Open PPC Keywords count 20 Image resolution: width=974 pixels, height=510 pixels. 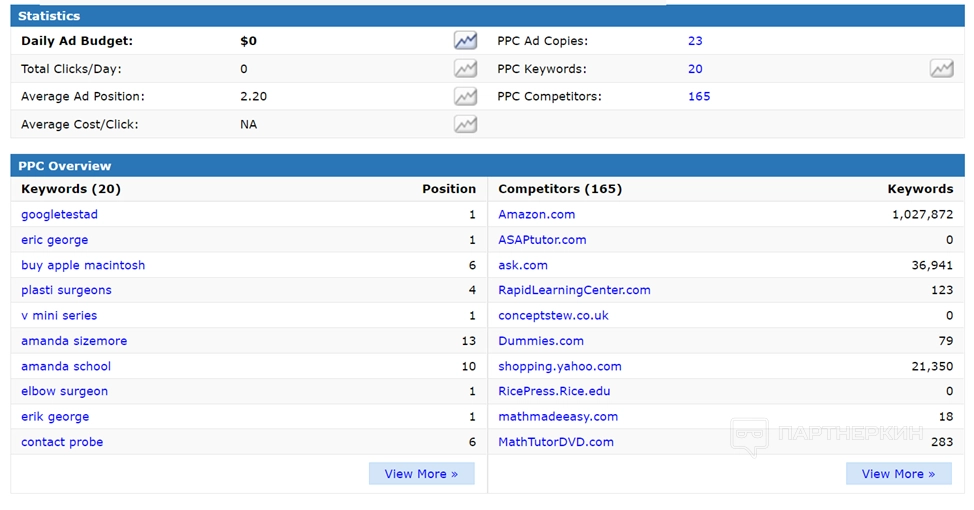[x=695, y=69]
